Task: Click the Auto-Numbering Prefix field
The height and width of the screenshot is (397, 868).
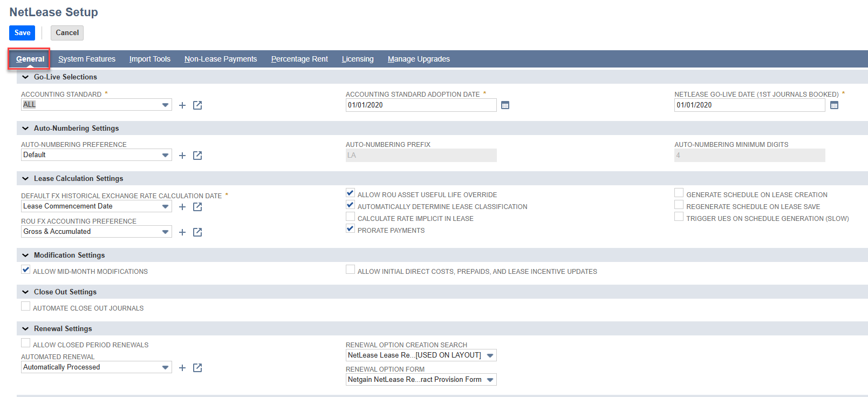Action: tap(421, 156)
